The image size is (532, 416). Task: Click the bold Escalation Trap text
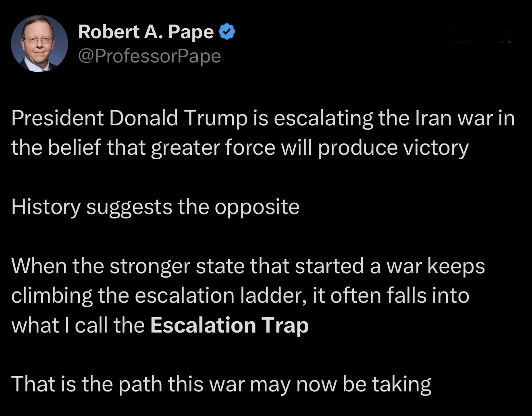click(x=229, y=325)
